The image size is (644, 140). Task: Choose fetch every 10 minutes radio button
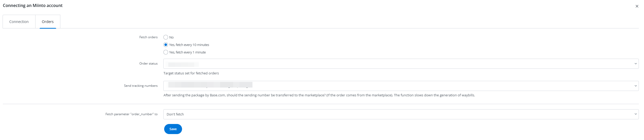(166, 45)
